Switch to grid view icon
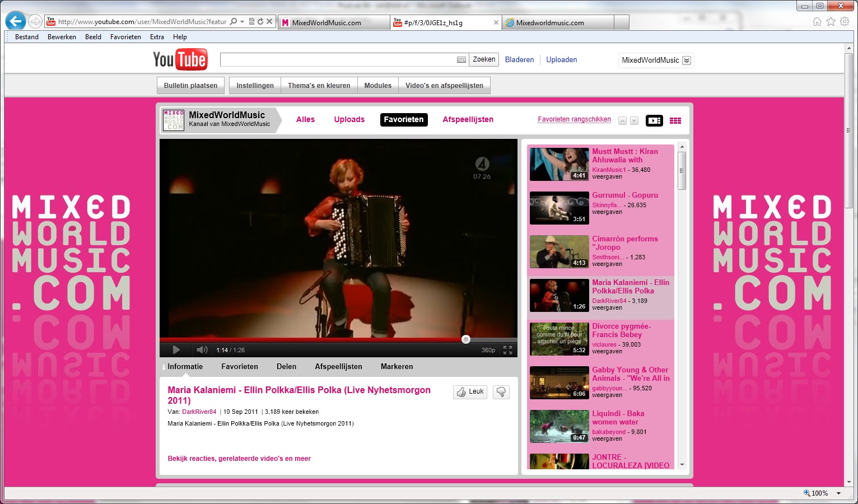 tap(675, 120)
